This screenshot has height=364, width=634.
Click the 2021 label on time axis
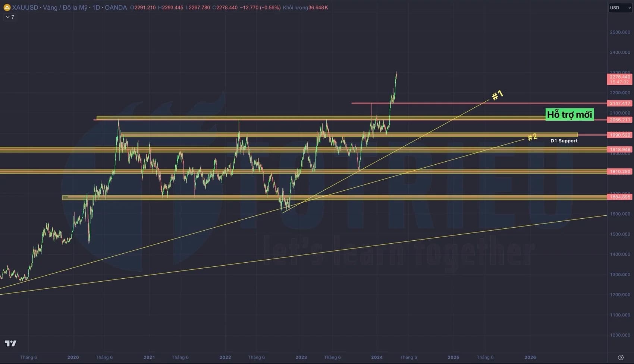pos(149,357)
